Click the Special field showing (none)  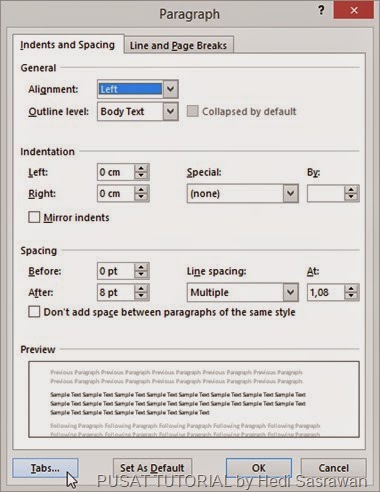[x=235, y=193]
